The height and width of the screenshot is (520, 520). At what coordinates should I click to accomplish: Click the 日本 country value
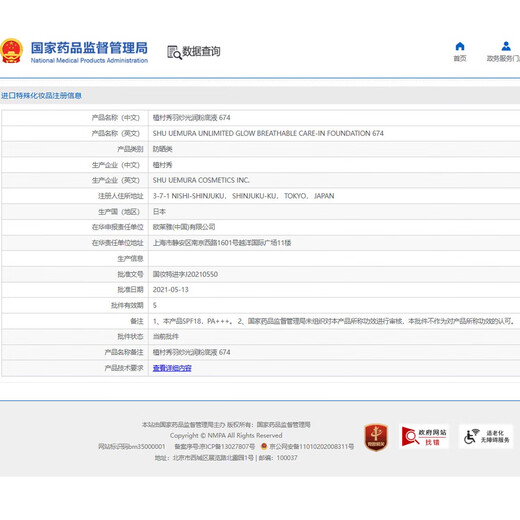click(159, 212)
